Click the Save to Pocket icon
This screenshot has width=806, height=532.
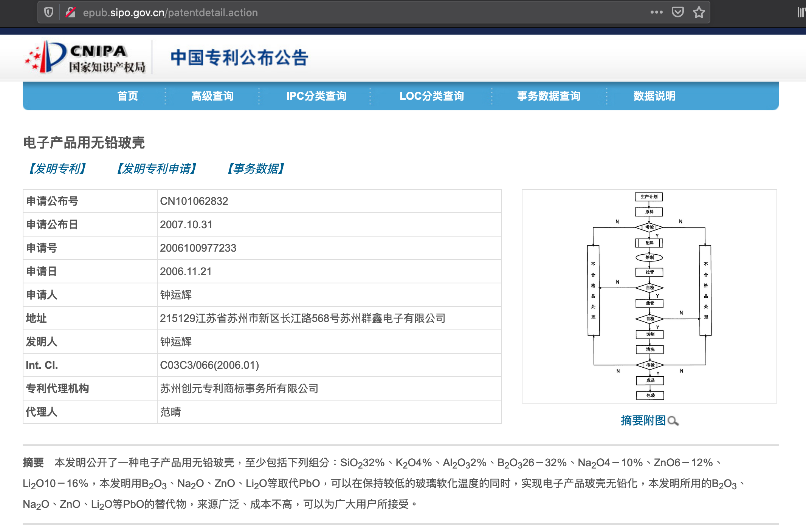tap(677, 12)
